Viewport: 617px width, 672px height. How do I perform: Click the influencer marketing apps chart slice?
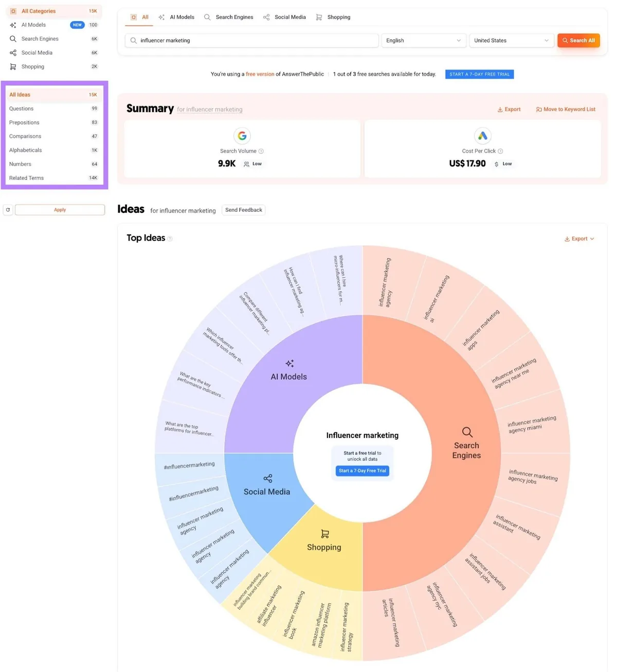480,330
